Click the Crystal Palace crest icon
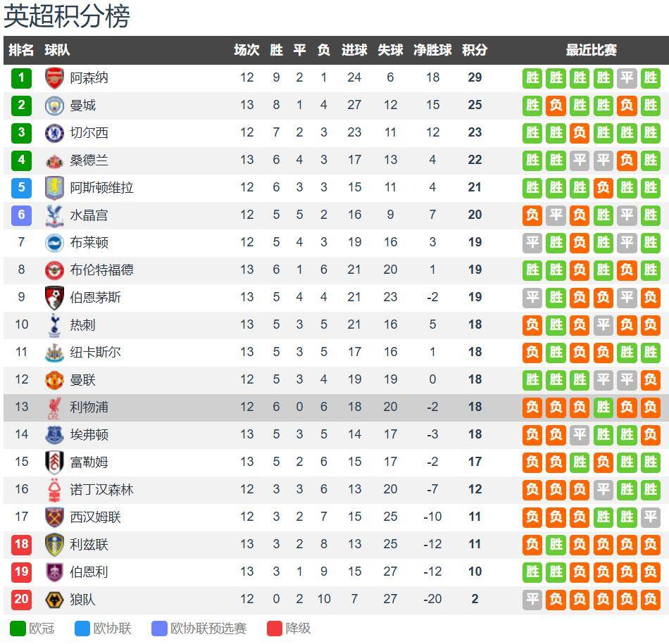This screenshot has width=669, height=644. 54,215
